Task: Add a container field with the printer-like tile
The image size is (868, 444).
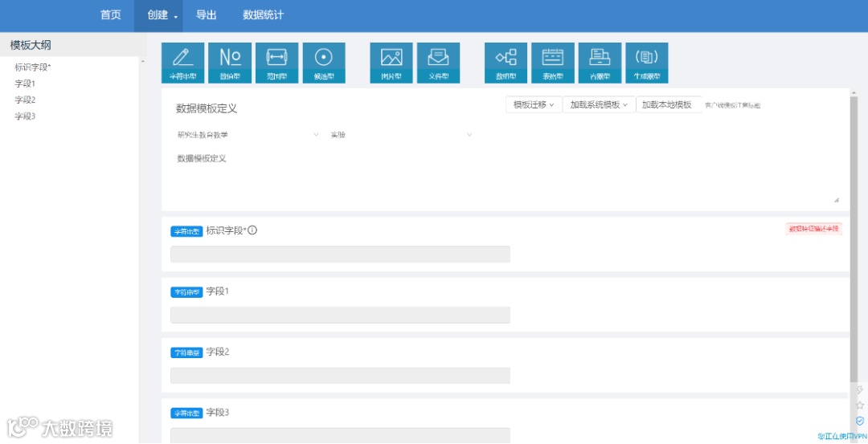Action: [600, 63]
